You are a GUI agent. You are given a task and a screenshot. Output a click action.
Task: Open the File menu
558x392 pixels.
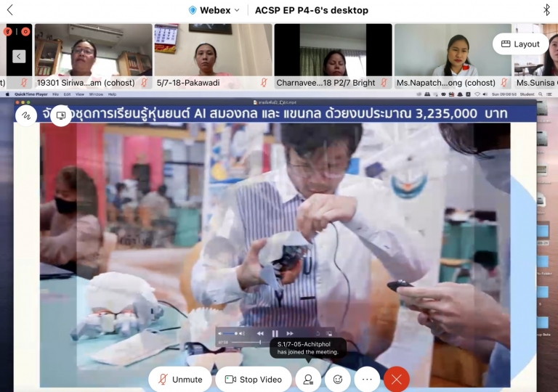coord(55,94)
